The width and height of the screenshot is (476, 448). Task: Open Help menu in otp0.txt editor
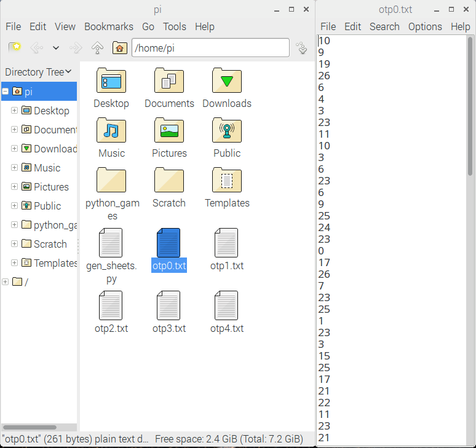pyautogui.click(x=461, y=26)
